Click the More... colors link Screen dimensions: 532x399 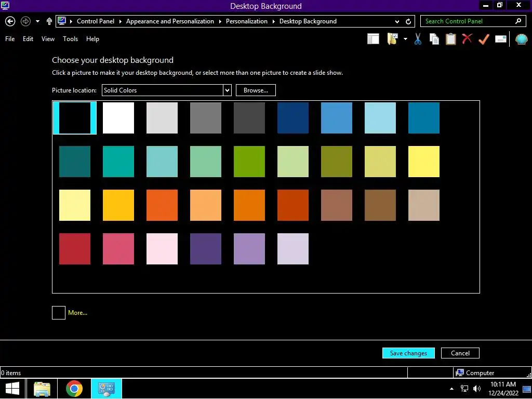[x=78, y=313]
